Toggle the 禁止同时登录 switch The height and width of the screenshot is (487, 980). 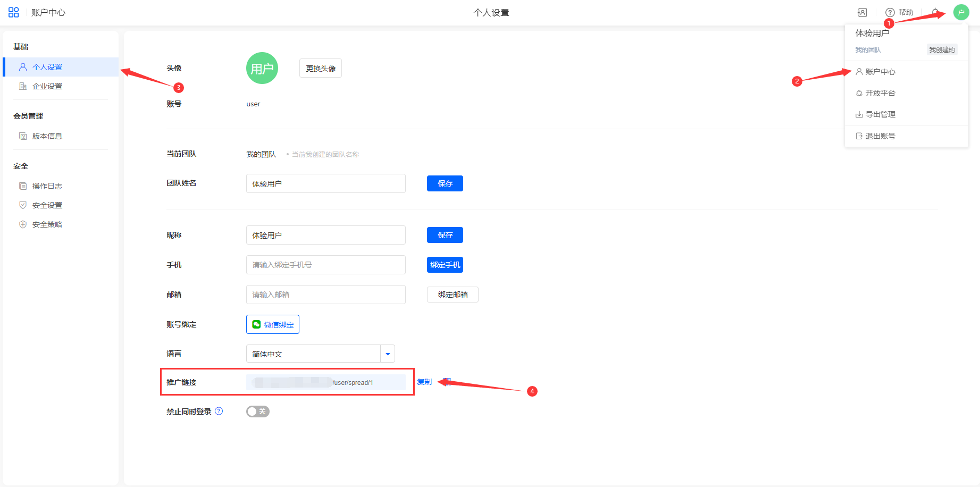(x=258, y=412)
